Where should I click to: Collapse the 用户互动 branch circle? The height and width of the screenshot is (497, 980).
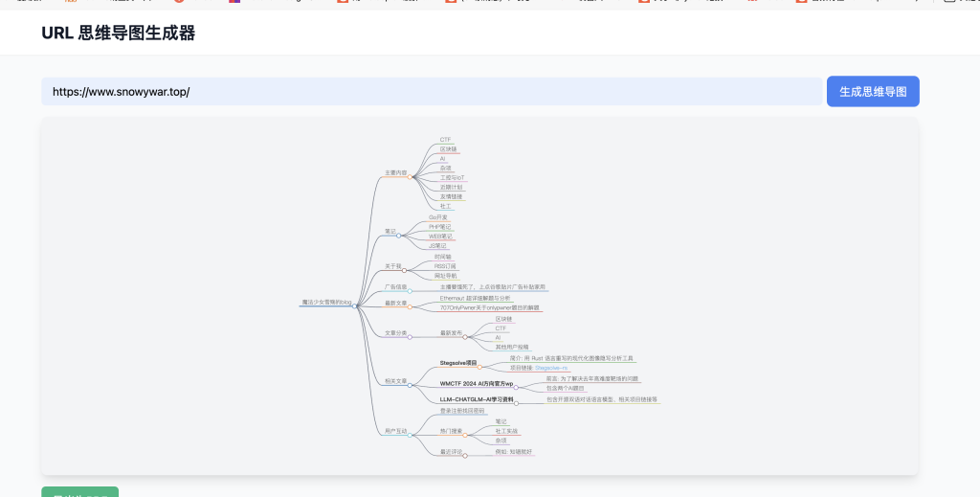click(x=410, y=435)
